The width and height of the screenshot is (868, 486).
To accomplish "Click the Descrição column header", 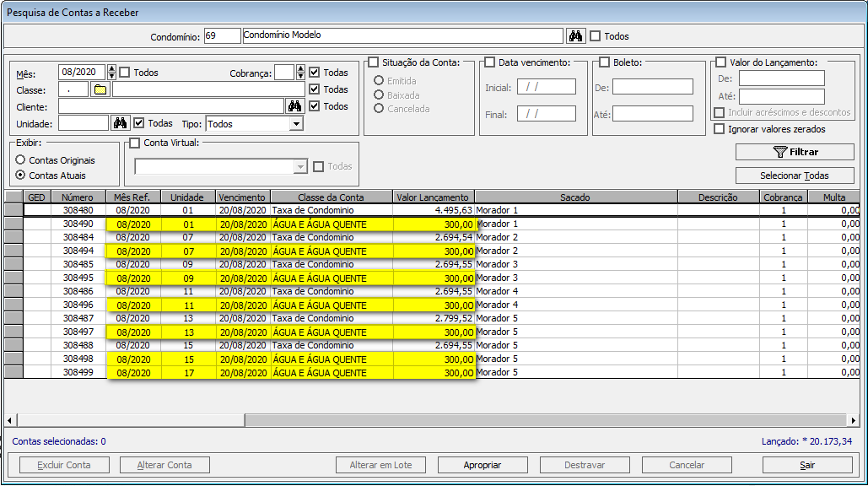I will (x=718, y=197).
